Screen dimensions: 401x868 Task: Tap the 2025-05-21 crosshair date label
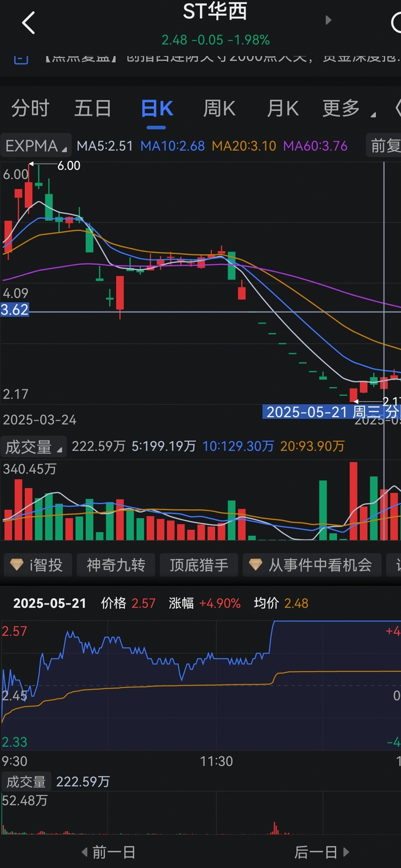coord(332,412)
